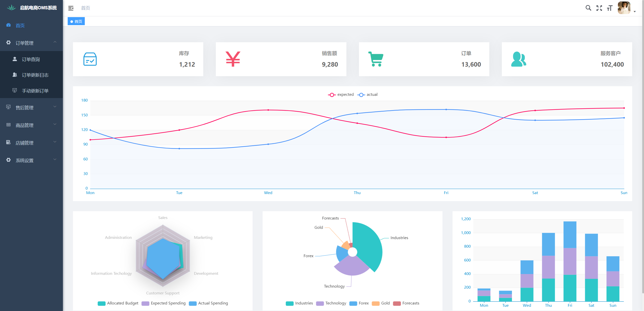The height and width of the screenshot is (311, 644).
Task: Toggle fullscreen mode icon
Action: [x=599, y=8]
